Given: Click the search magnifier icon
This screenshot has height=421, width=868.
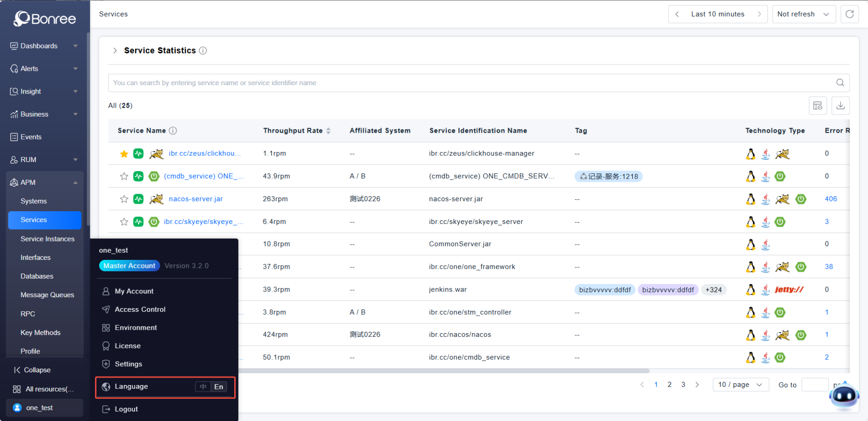Looking at the screenshot, I should pos(840,83).
